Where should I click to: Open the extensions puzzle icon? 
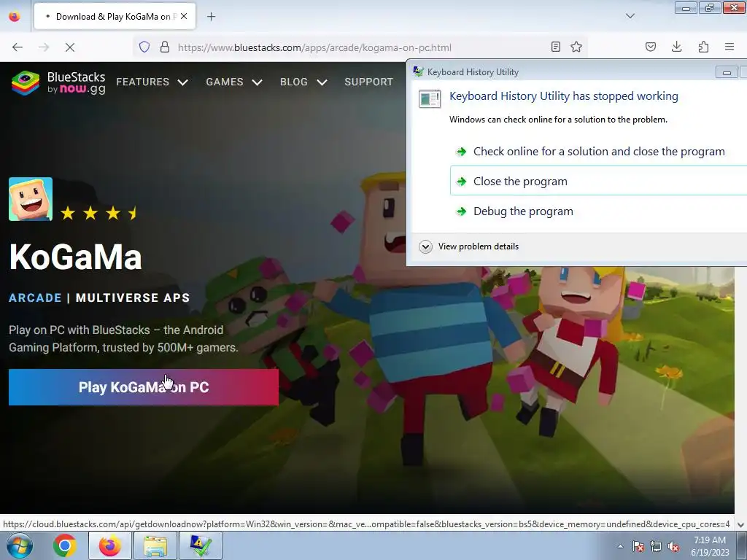tap(703, 47)
